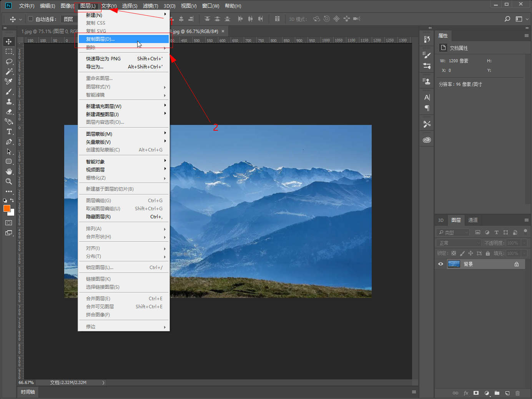Open the Edit Toolbar three-dots icon

(x=9, y=191)
